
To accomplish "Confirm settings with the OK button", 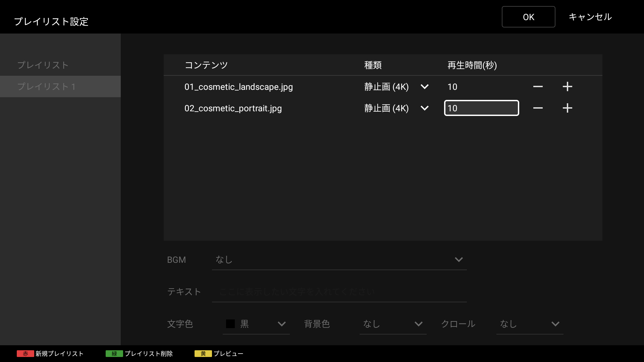I will pos(528,17).
